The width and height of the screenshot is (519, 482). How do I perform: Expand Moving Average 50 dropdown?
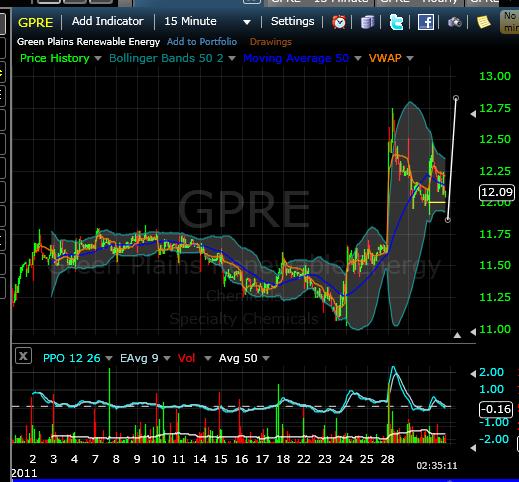coord(358,59)
